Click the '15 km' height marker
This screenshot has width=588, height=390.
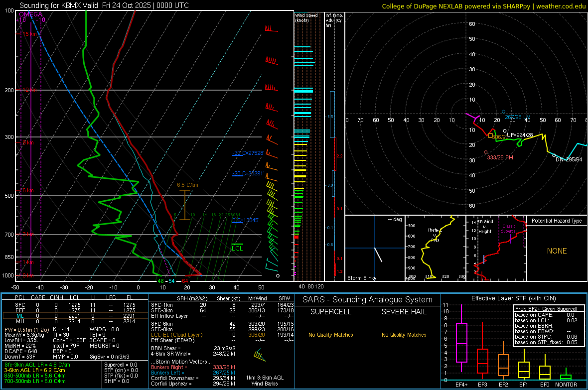pyautogui.click(x=29, y=34)
